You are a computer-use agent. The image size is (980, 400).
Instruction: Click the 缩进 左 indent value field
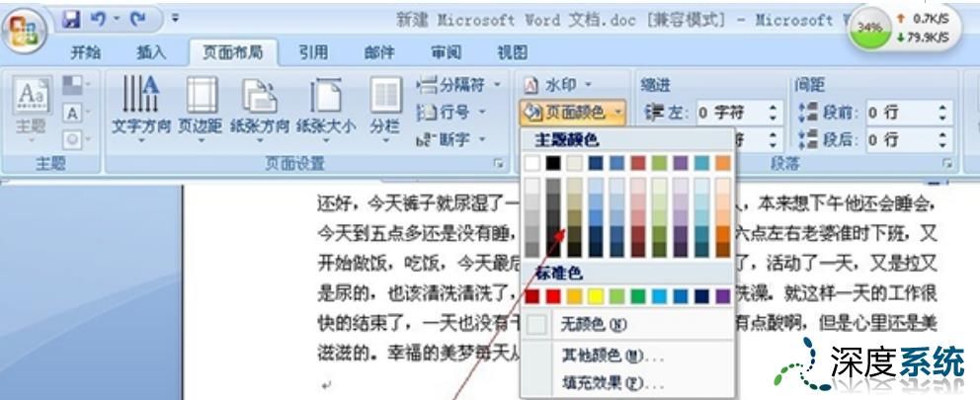tap(731, 114)
